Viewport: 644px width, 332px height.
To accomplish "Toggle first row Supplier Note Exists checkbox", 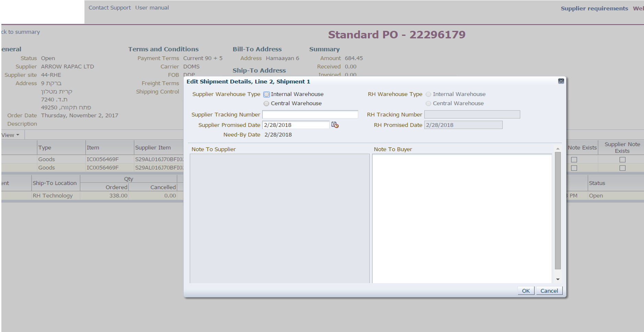I will coord(622,160).
